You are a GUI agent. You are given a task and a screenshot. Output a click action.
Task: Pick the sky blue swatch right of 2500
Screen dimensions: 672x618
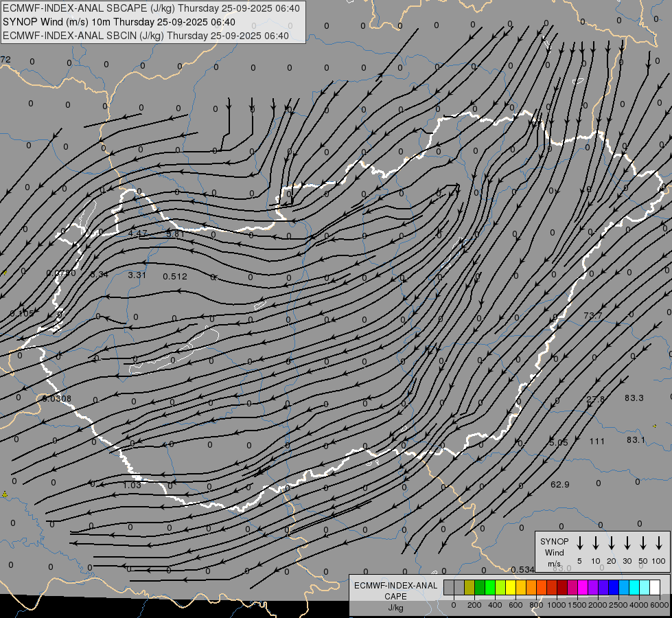[x=624, y=587]
